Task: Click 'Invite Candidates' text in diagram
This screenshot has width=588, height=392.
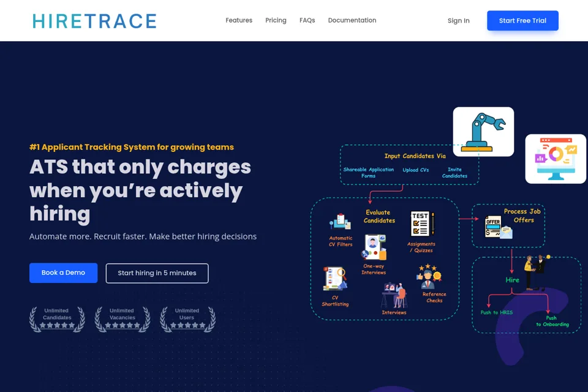Action: 454,173
